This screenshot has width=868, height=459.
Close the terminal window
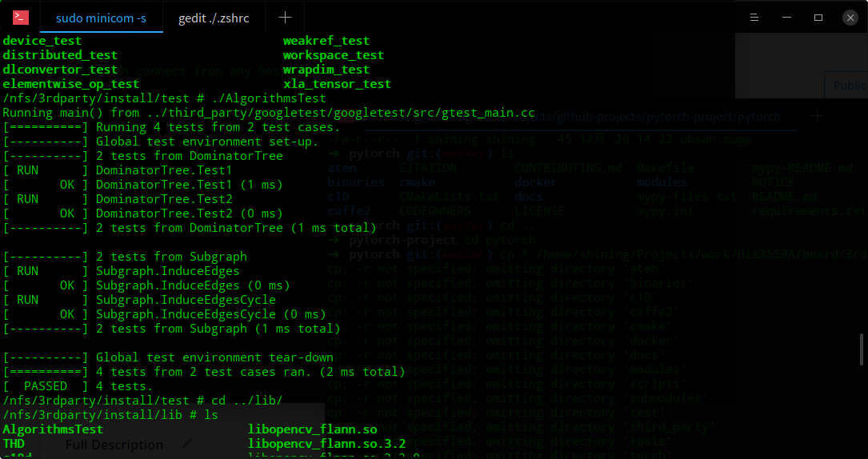(x=850, y=18)
